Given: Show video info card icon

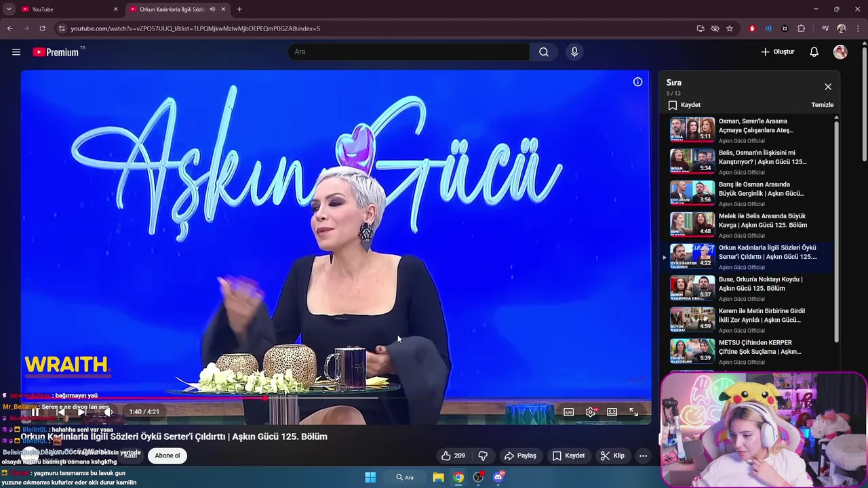Looking at the screenshot, I should [637, 82].
